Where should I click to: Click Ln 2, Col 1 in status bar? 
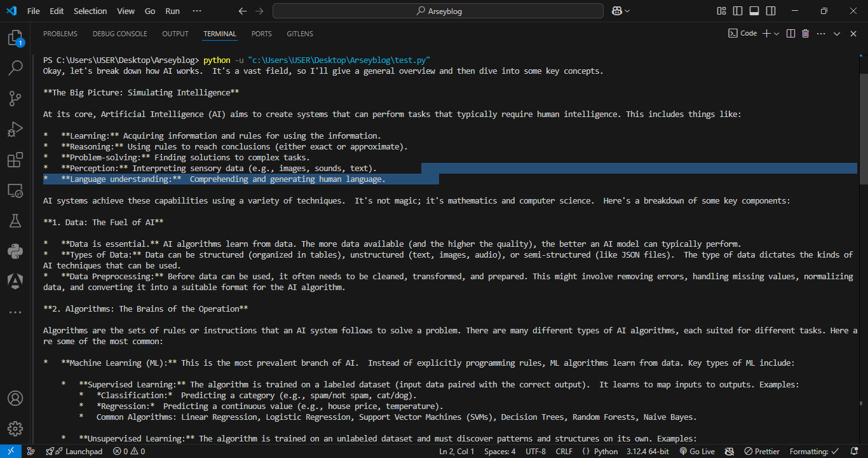[457, 451]
